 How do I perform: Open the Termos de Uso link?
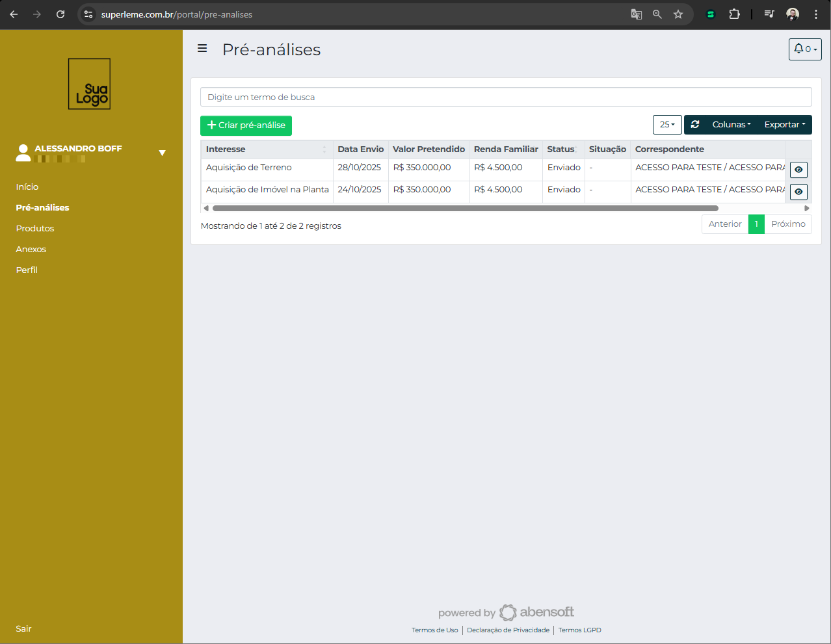pyautogui.click(x=434, y=630)
